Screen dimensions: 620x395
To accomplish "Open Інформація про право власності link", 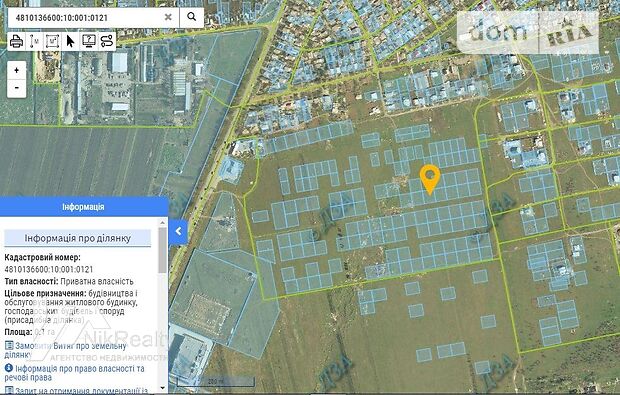I will tap(74, 372).
